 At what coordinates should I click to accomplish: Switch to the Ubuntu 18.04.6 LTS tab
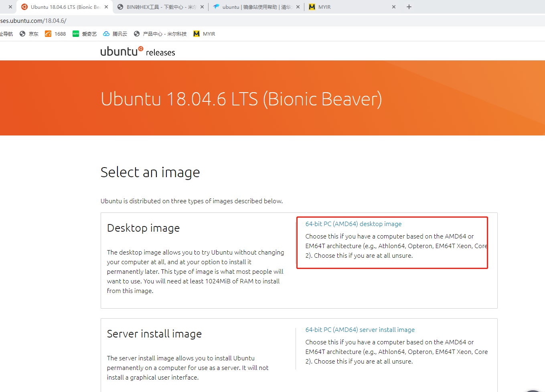tap(64, 7)
